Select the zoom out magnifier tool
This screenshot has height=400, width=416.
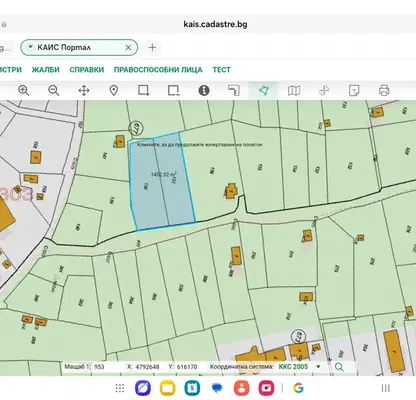click(x=54, y=90)
